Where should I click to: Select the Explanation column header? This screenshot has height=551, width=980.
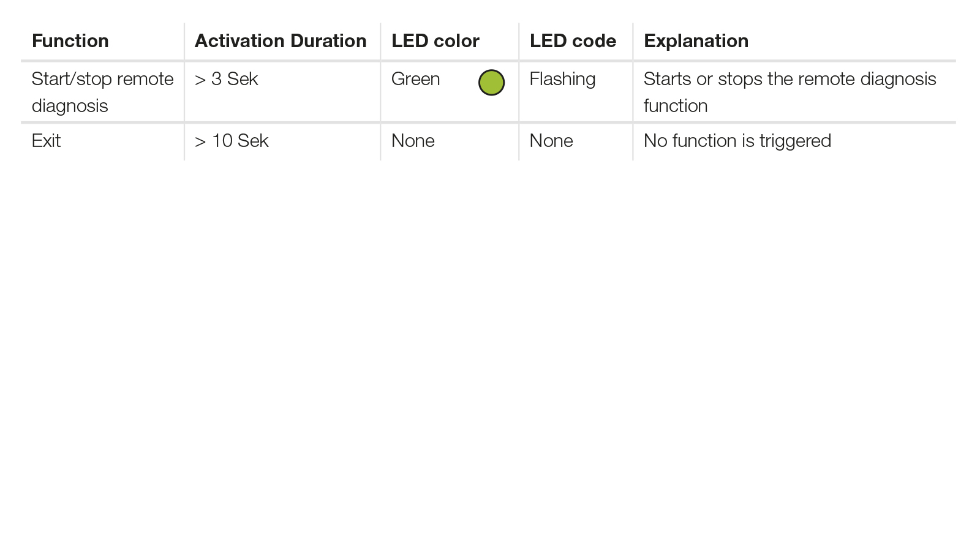(696, 41)
